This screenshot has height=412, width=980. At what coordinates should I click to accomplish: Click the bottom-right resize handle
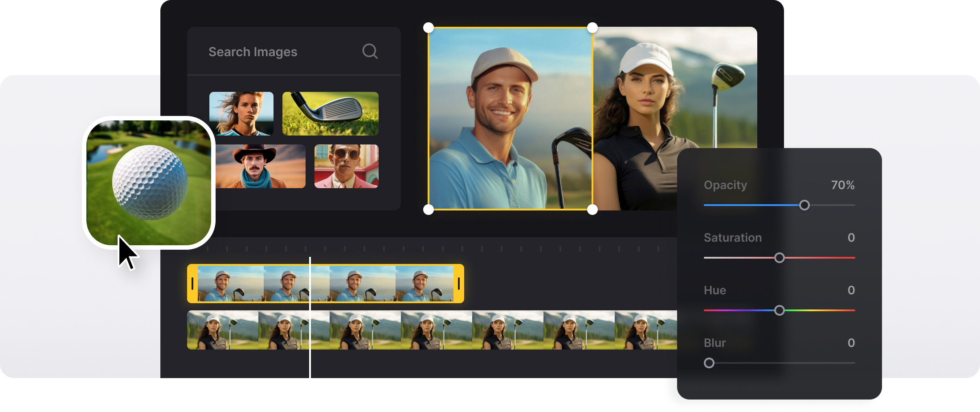(x=592, y=207)
